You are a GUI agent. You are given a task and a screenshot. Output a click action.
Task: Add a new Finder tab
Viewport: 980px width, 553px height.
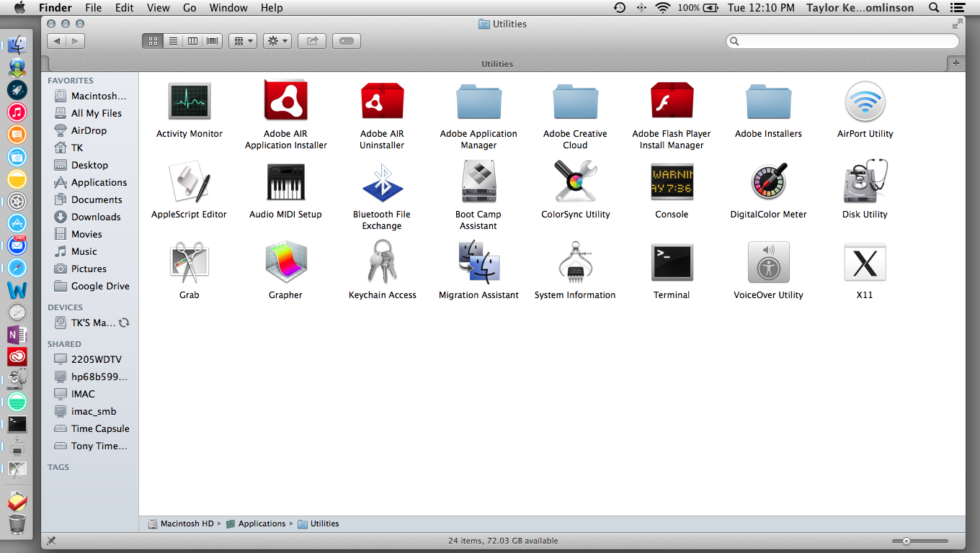[956, 63]
